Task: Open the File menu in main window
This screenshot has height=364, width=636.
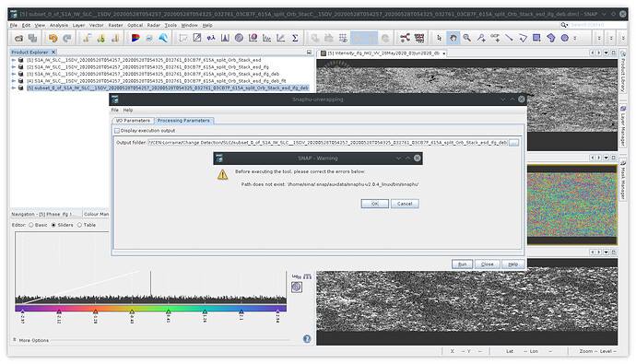Action: point(14,25)
